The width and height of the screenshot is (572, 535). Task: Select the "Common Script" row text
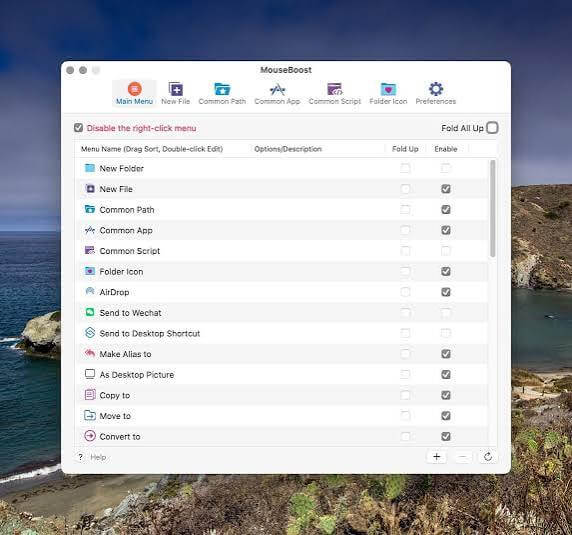pos(130,251)
